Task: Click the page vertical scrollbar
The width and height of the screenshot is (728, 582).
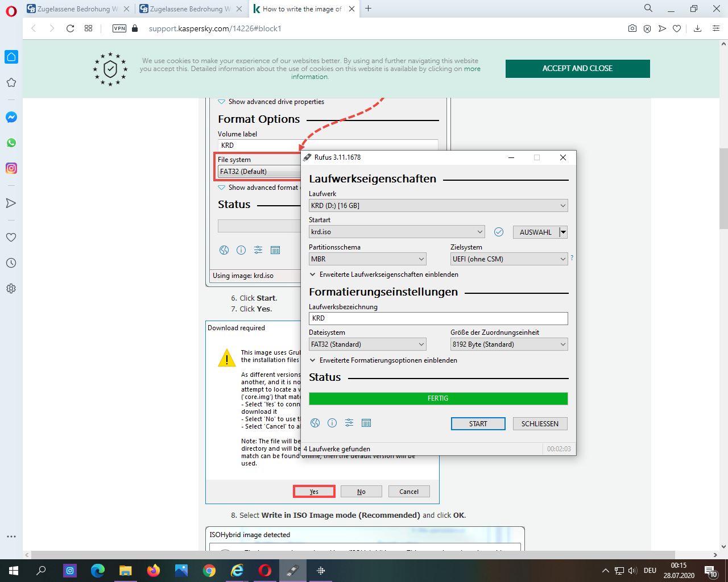Action: point(723,188)
